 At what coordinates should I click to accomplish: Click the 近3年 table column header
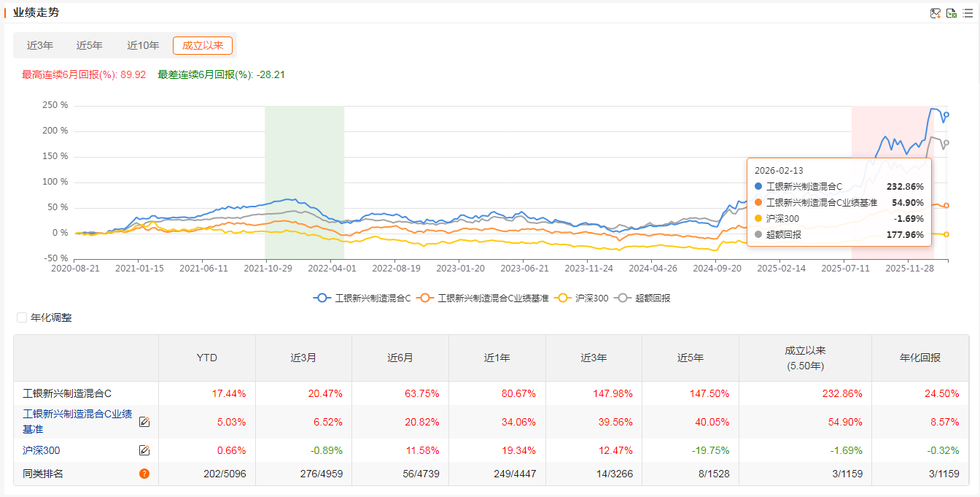coord(594,358)
